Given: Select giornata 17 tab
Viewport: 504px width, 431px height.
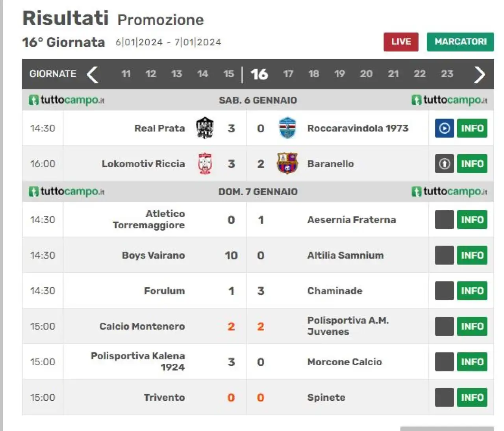Looking at the screenshot, I should 288,74.
